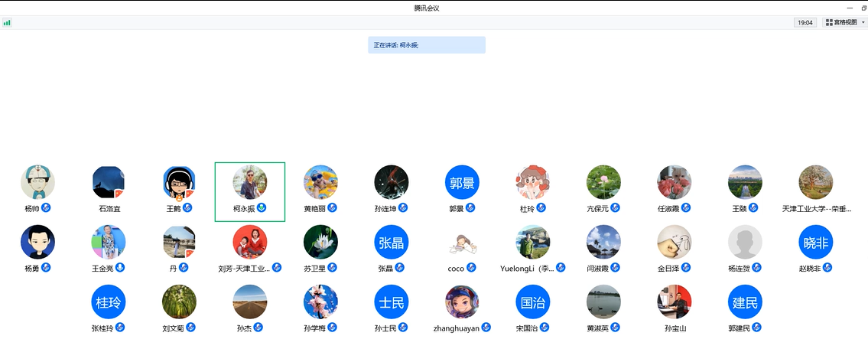Click mic icon beside zhanghuayan
The height and width of the screenshot is (362, 868).
point(486,328)
